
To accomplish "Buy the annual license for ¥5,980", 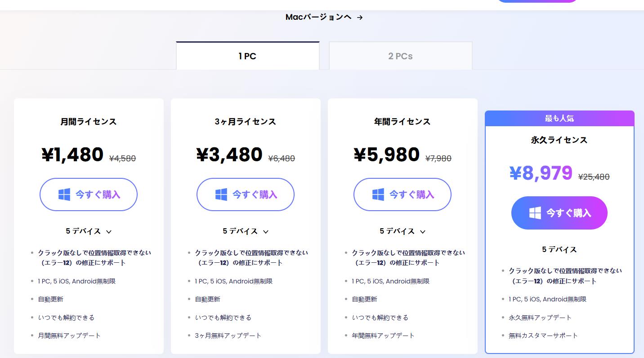I will click(x=402, y=194).
